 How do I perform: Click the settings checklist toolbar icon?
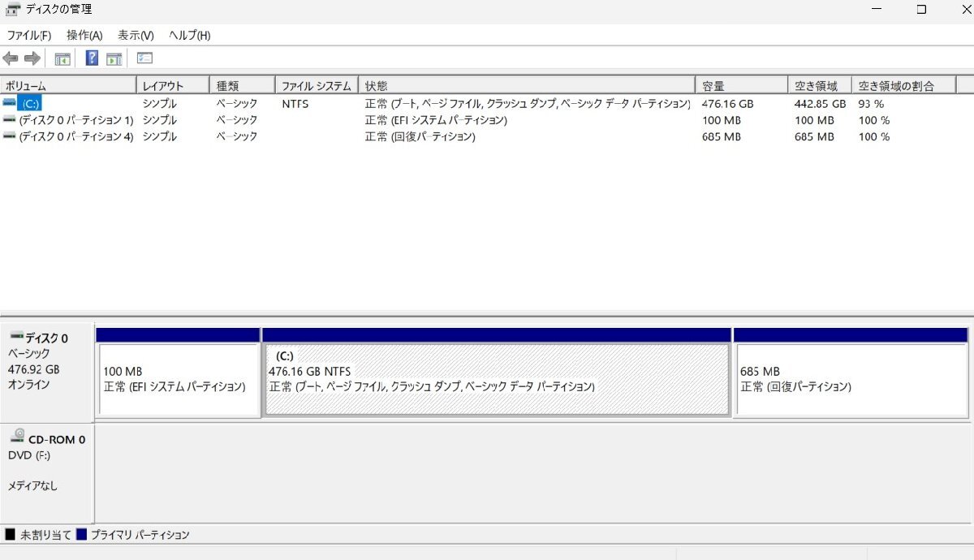pyautogui.click(x=145, y=58)
